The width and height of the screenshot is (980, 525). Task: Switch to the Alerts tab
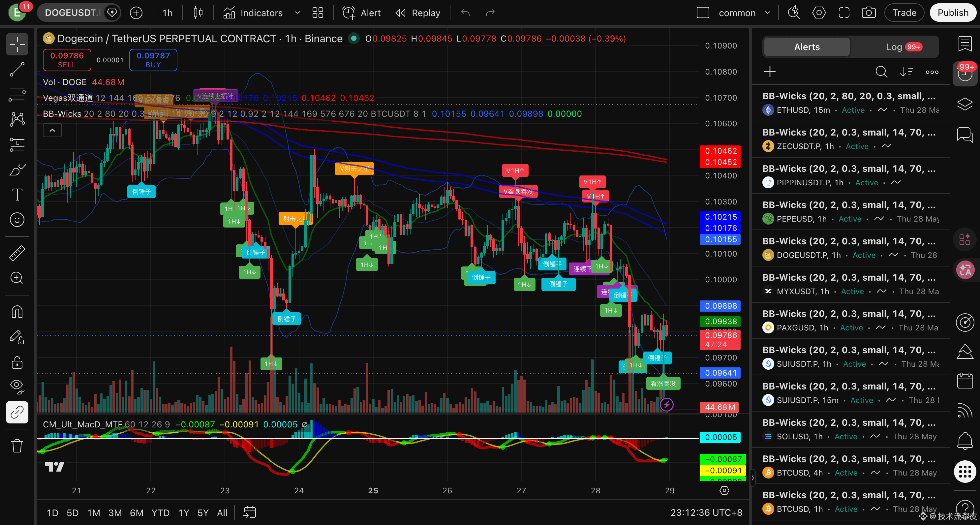pyautogui.click(x=807, y=47)
